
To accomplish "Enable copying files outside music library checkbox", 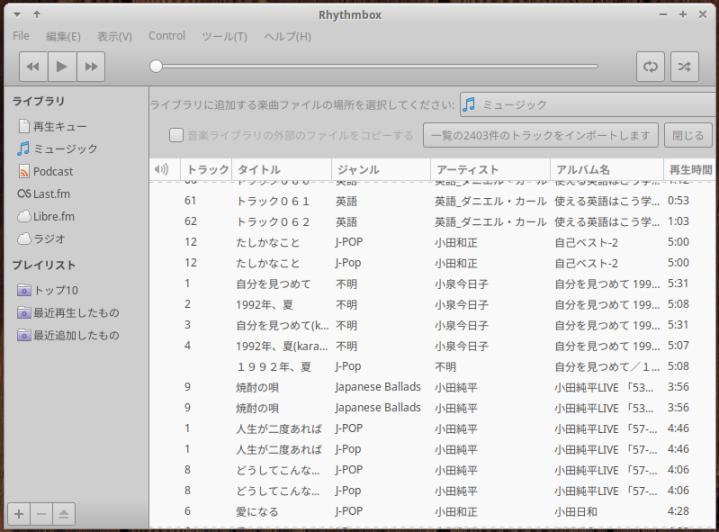I will tap(176, 135).
